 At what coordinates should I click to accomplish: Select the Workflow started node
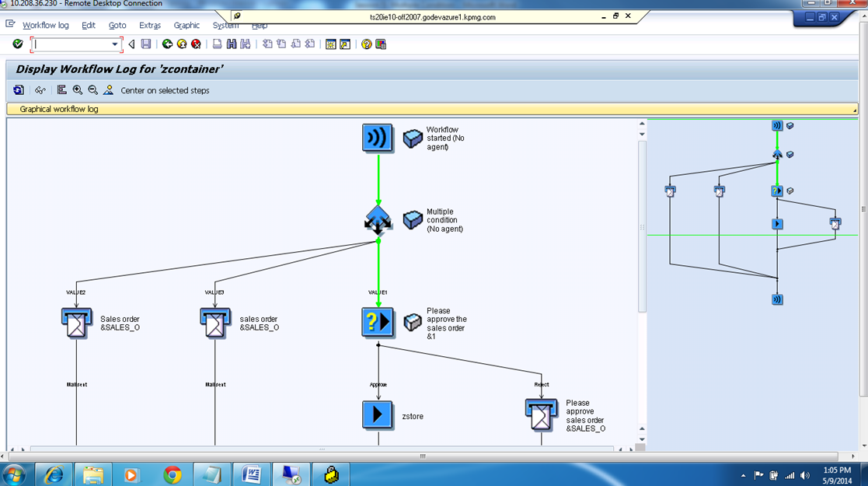[x=378, y=138]
